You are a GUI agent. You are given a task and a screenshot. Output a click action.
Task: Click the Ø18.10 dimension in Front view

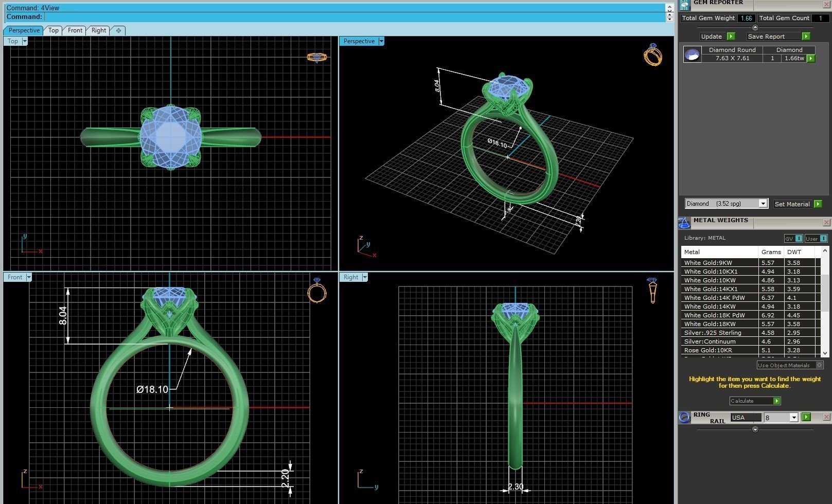152,389
